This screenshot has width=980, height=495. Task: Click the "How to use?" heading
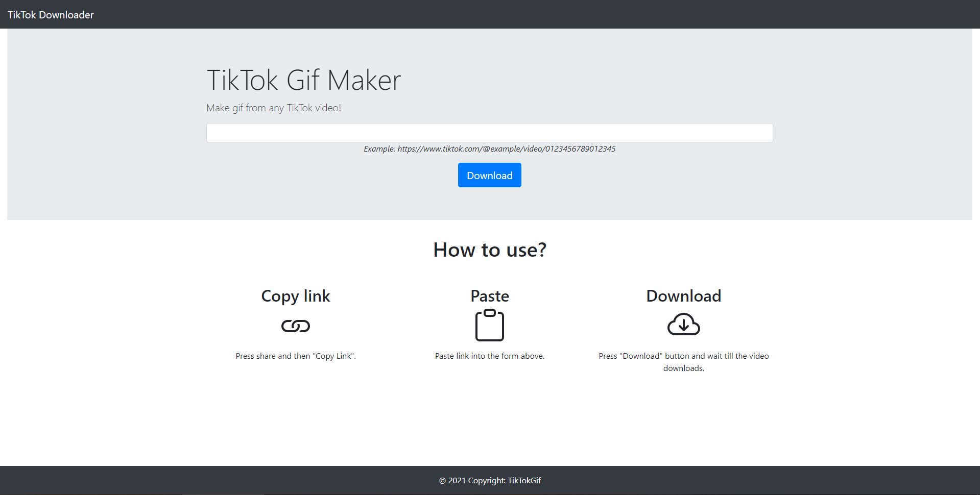click(489, 250)
